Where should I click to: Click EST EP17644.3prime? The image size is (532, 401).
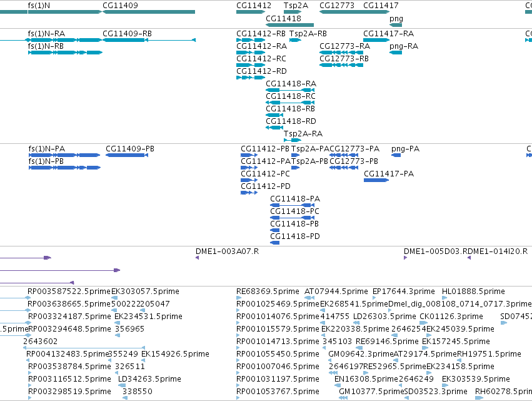tap(374, 298)
